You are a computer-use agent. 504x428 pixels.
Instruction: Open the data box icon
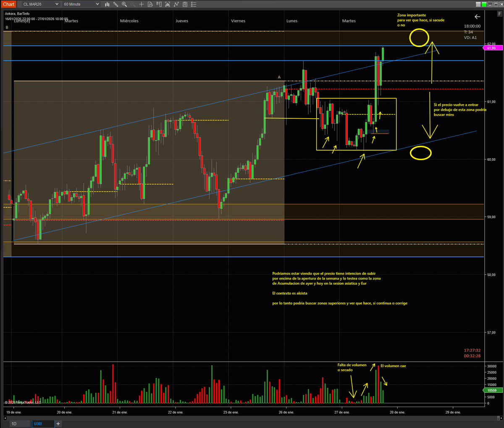(150, 4)
